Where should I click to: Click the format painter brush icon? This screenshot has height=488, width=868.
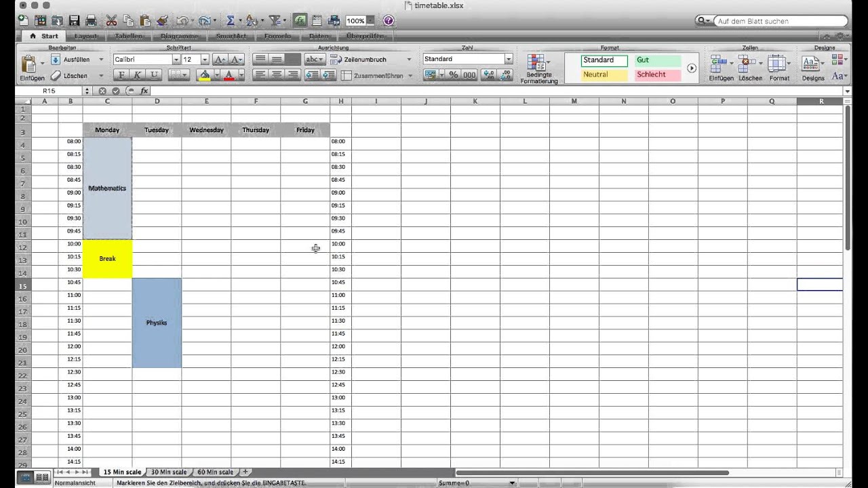click(x=162, y=21)
